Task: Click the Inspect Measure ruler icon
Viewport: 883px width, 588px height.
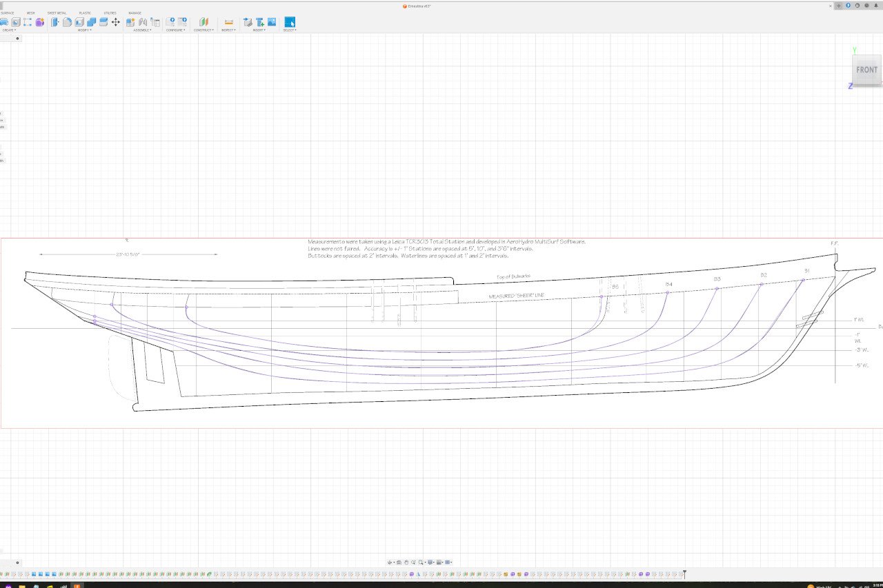Action: (x=229, y=22)
